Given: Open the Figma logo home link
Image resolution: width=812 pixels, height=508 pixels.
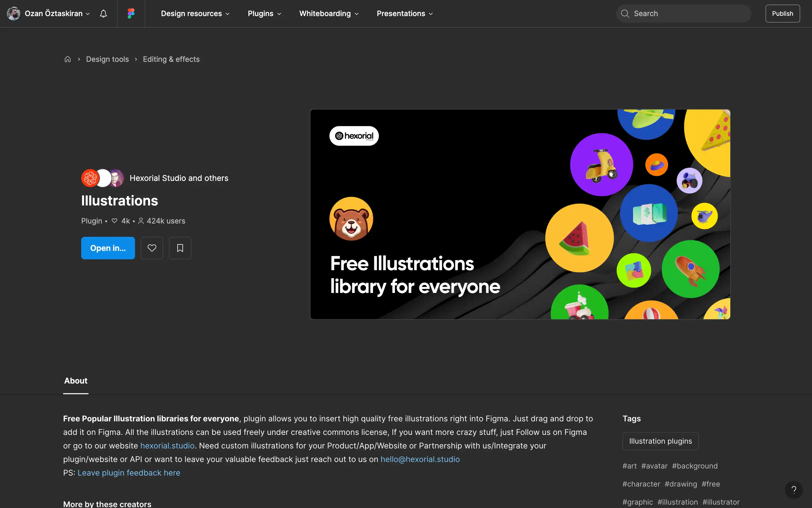Looking at the screenshot, I should [x=131, y=14].
